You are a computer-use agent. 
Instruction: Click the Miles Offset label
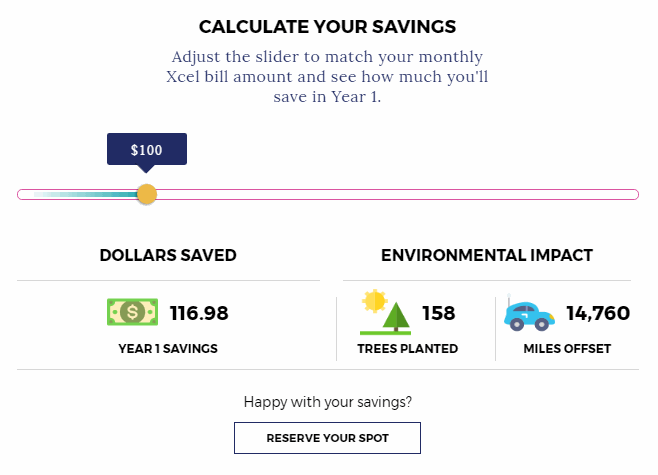click(567, 348)
